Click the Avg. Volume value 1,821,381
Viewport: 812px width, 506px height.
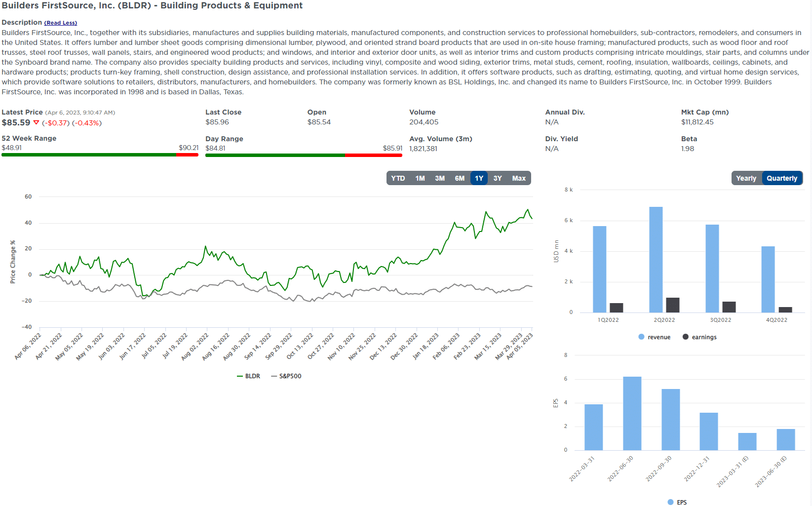pyautogui.click(x=423, y=149)
